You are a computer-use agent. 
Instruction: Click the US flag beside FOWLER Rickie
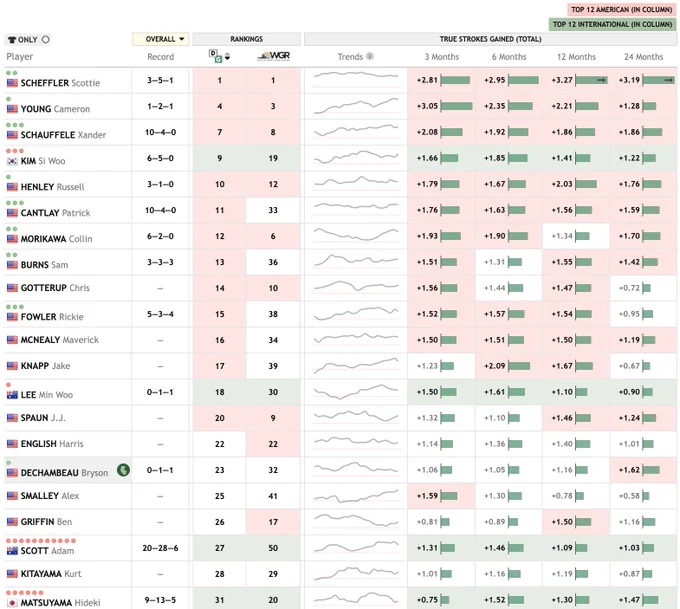(x=12, y=317)
